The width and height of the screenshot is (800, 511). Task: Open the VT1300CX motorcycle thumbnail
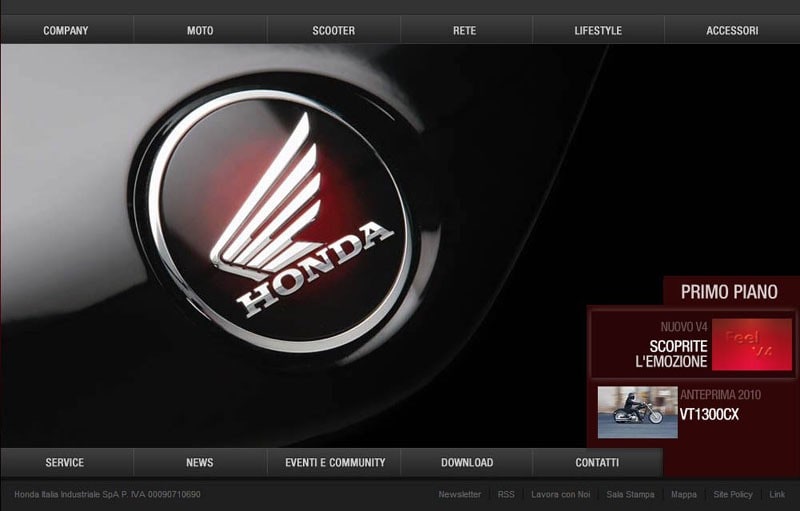click(x=638, y=412)
